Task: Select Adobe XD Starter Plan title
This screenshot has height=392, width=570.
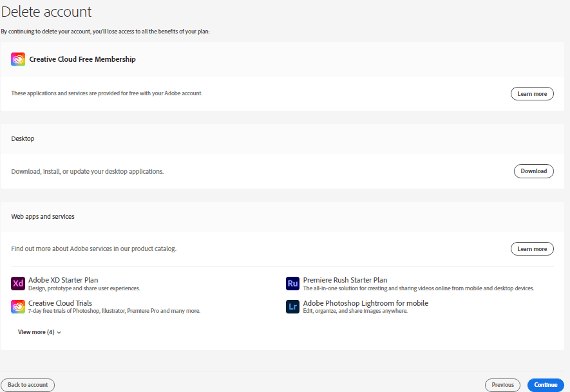Action: (63, 280)
